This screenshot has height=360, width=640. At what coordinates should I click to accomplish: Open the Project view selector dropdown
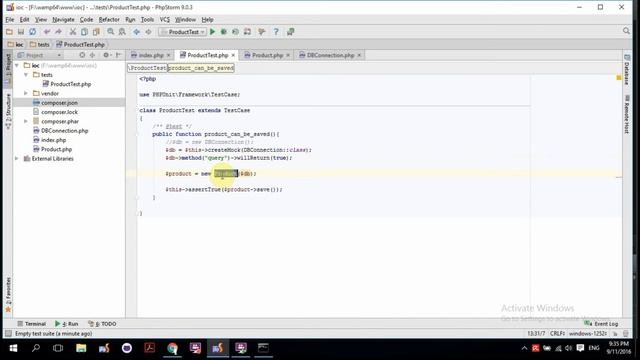pyautogui.click(x=39, y=55)
